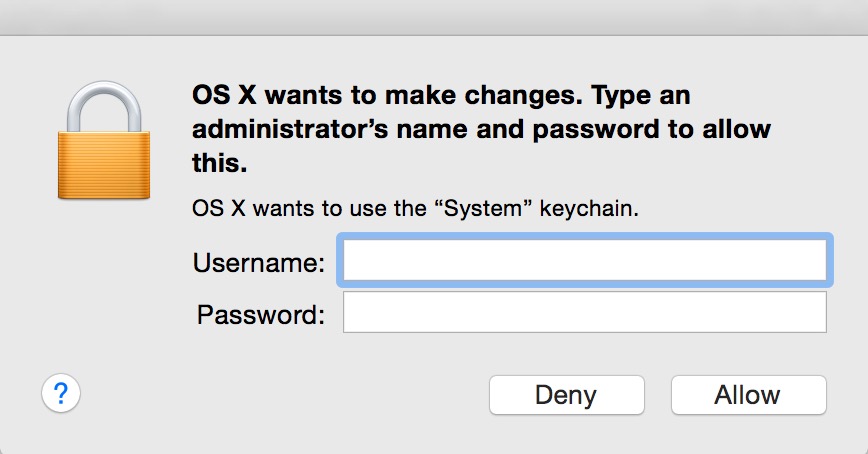This screenshot has height=454, width=868.
Task: Click the word "this." ending the heading
Action: [220, 163]
